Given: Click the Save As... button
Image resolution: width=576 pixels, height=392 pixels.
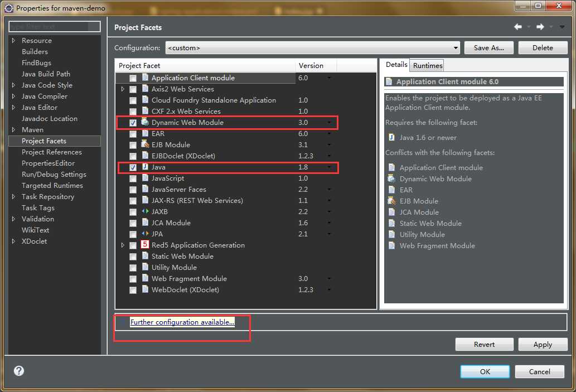Looking at the screenshot, I should click(488, 48).
